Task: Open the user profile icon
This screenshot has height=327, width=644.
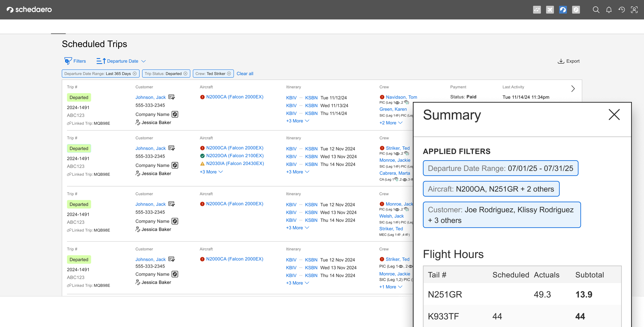Action: coord(634,10)
